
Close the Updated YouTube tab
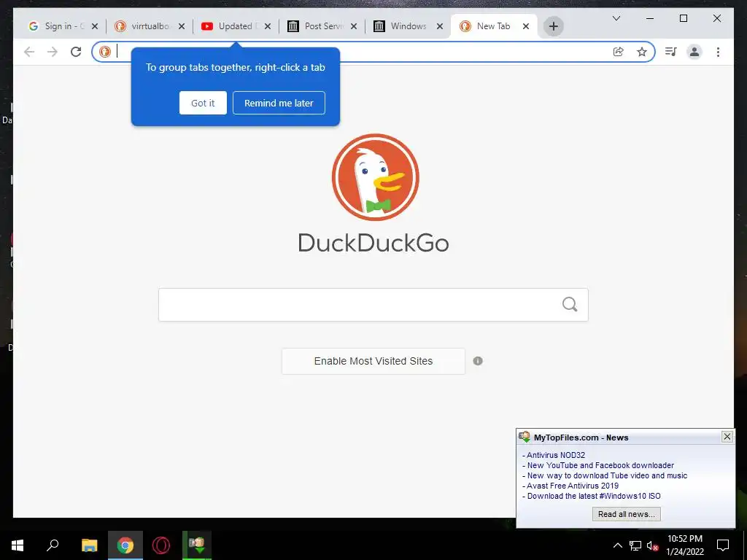point(268,26)
